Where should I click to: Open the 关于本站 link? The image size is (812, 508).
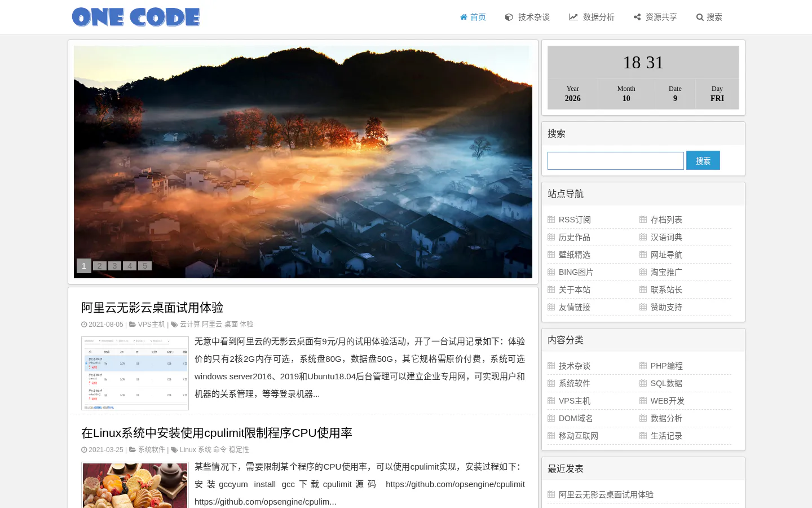(575, 290)
